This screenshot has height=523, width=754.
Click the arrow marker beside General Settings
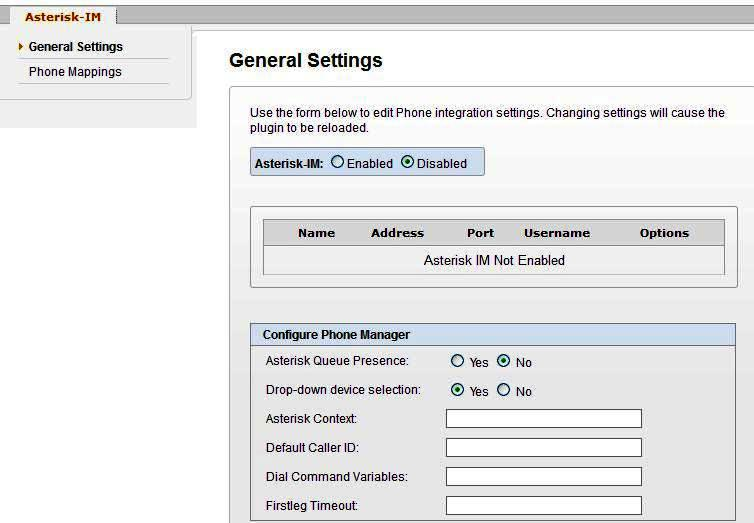click(21, 47)
